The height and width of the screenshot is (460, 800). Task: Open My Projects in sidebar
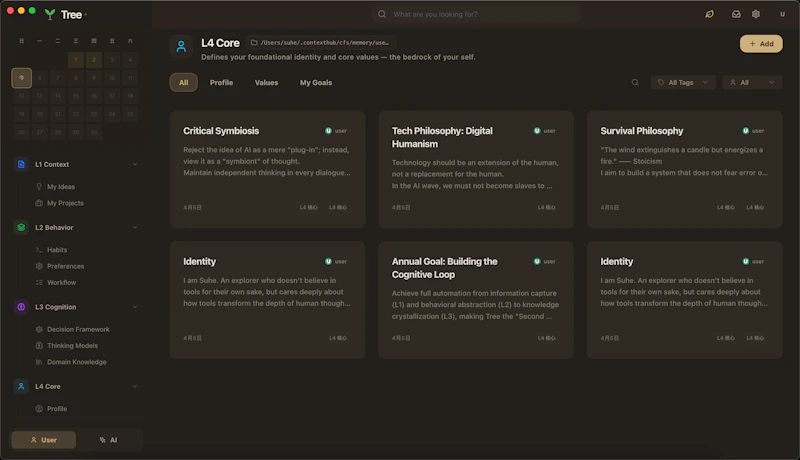65,203
